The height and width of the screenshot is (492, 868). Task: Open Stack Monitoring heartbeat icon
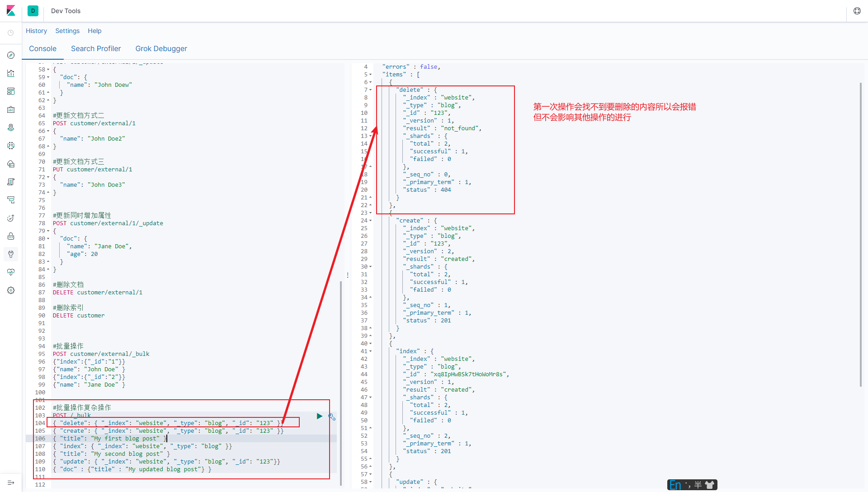(x=11, y=272)
